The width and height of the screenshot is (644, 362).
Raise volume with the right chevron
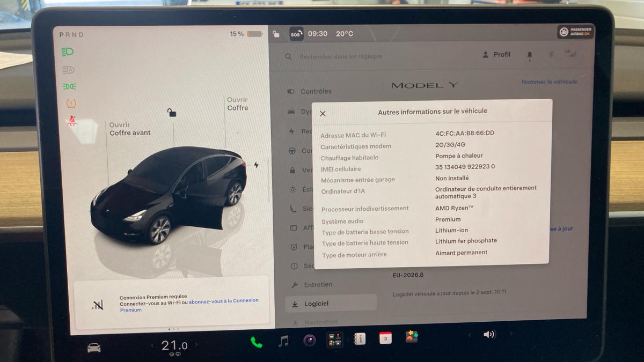coord(511,334)
